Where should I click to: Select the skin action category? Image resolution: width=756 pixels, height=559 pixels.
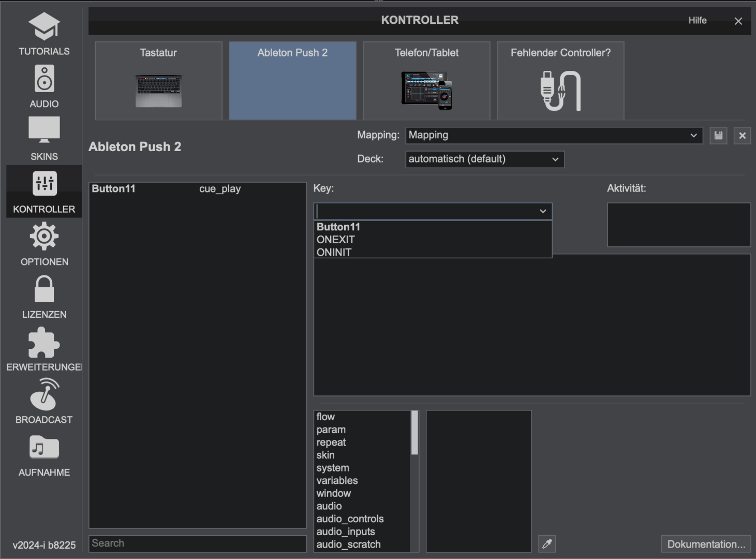(x=362, y=455)
